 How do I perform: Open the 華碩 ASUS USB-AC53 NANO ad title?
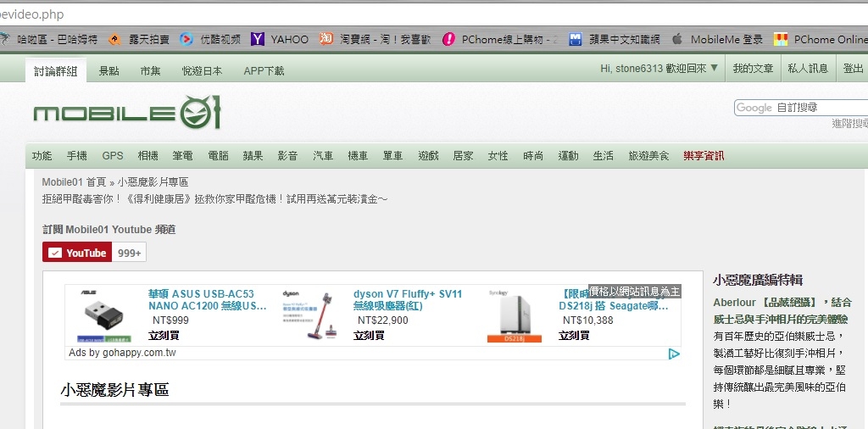click(x=208, y=300)
